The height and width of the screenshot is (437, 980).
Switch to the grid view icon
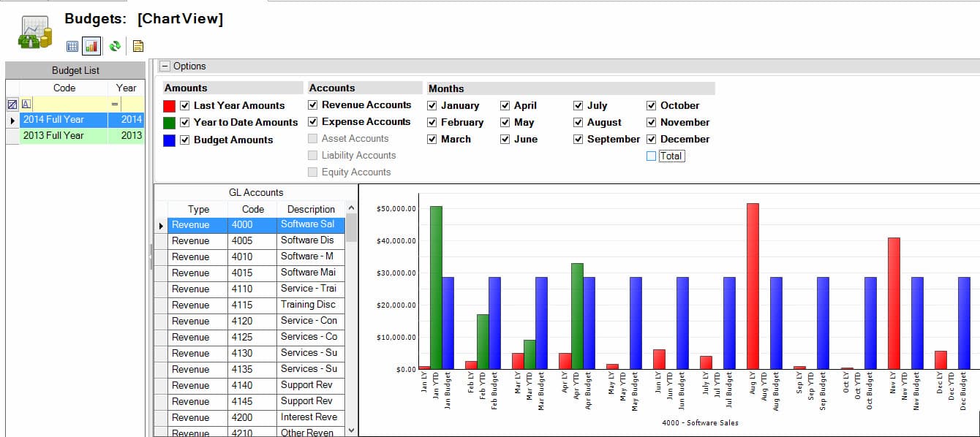(72, 46)
